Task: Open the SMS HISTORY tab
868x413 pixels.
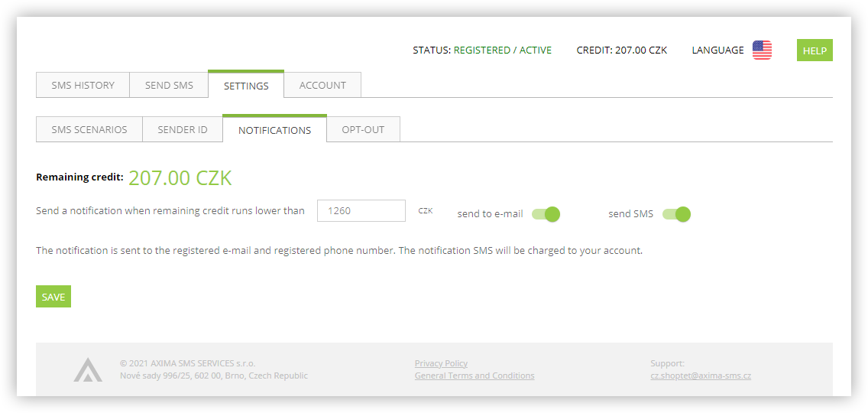Action: [x=83, y=86]
